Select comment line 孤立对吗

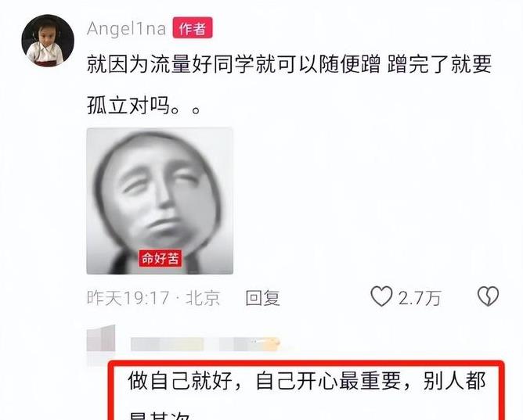(144, 106)
